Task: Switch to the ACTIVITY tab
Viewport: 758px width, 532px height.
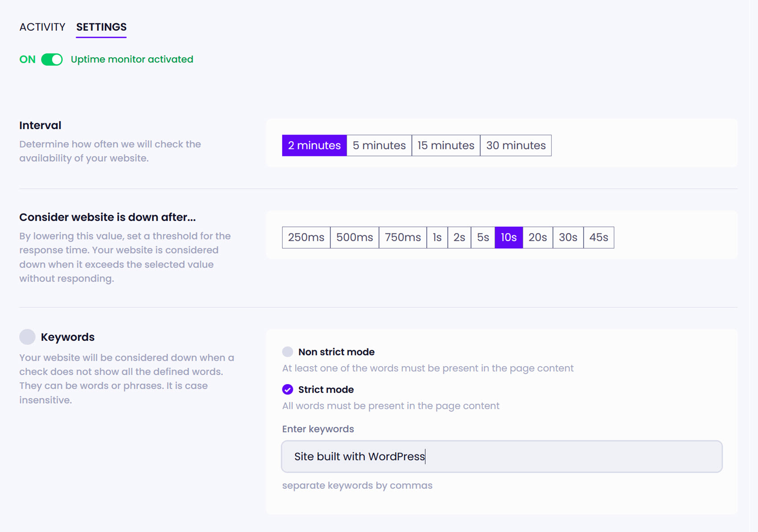Action: tap(42, 27)
